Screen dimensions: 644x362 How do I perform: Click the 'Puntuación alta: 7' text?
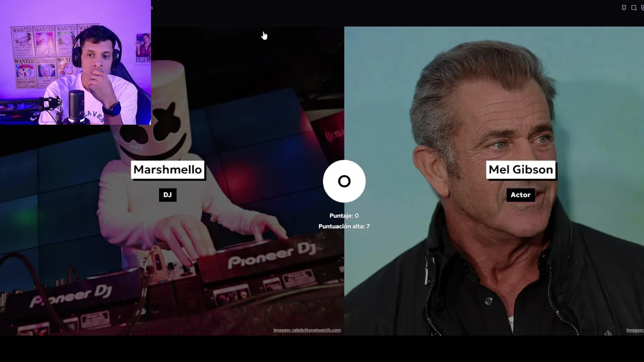[344, 226]
